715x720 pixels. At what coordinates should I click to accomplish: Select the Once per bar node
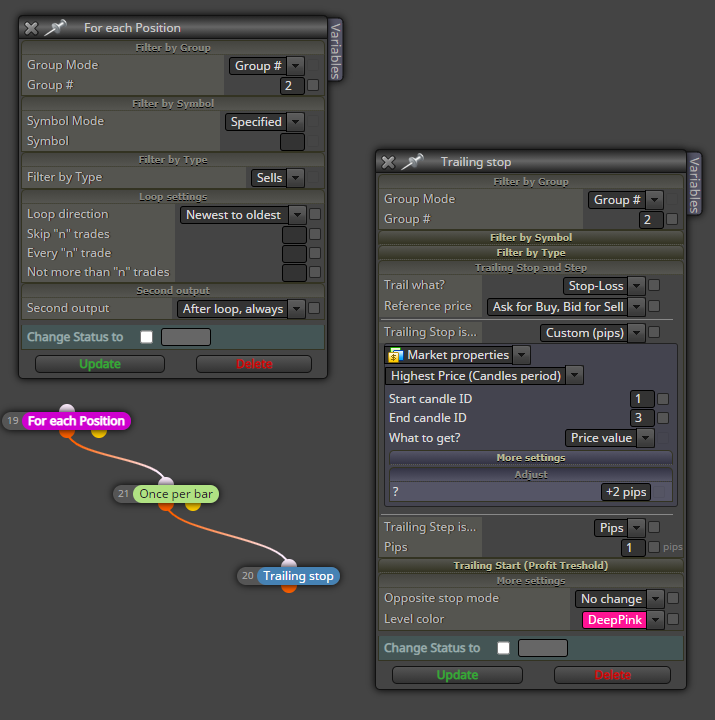176,494
